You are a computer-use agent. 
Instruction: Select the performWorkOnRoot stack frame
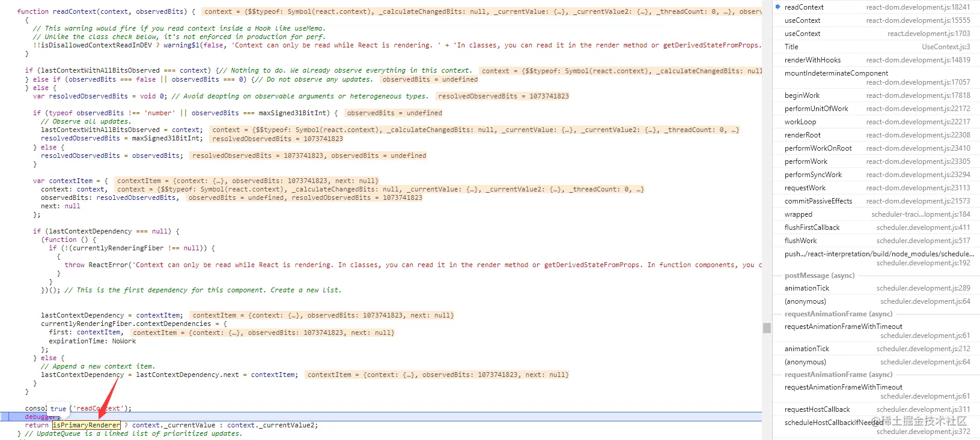(x=876, y=148)
